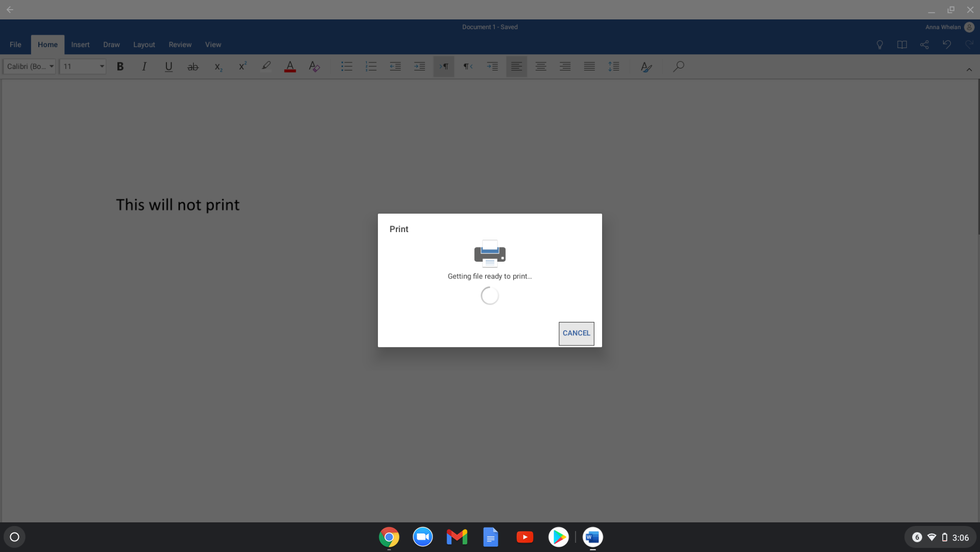This screenshot has height=552, width=980.
Task: Insert a bulleted list
Action: click(346, 66)
